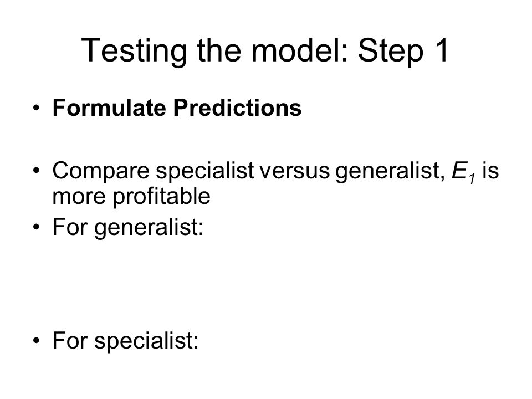The image size is (532, 399).
Task: Click the word 'is' after E1
Action: 490,171
